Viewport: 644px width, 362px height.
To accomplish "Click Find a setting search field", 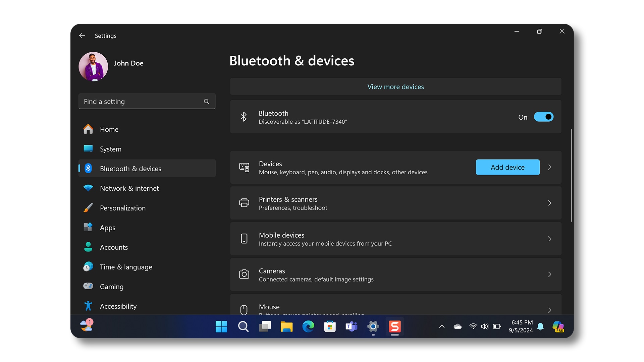I will pyautogui.click(x=147, y=101).
